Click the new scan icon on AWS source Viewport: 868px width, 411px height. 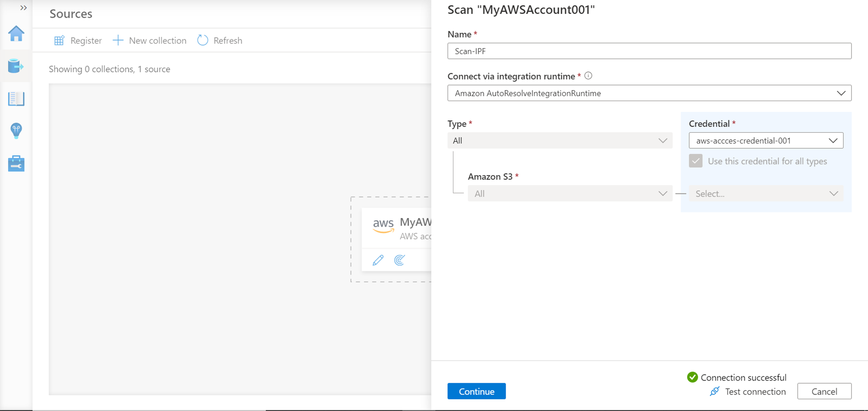click(399, 260)
